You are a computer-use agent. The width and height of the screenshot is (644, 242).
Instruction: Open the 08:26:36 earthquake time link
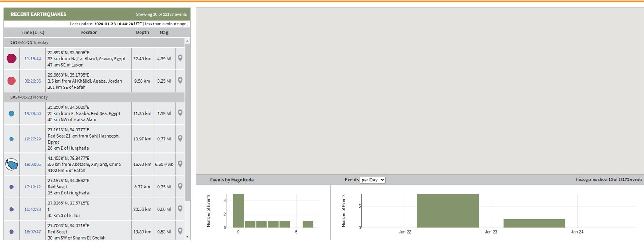click(x=33, y=81)
